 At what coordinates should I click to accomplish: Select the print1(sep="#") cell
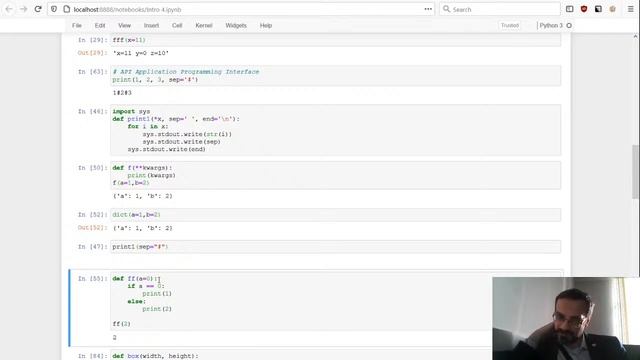pos(336,247)
